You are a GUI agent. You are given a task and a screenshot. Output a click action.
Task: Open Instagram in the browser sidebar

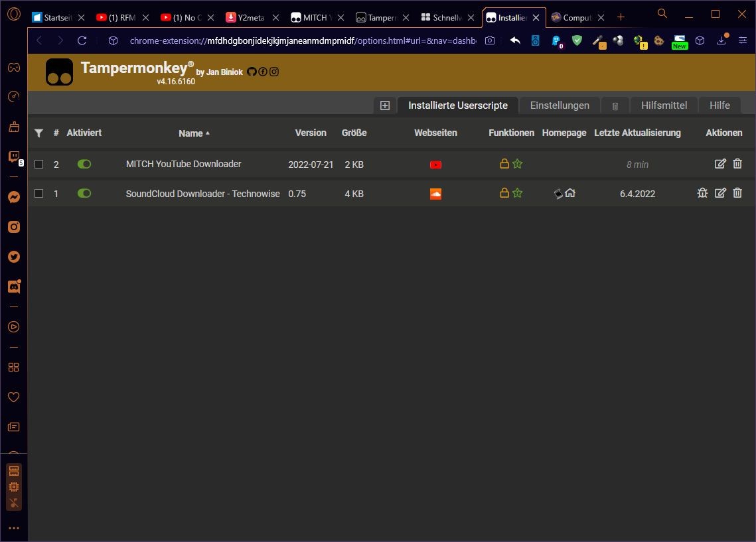coord(14,227)
